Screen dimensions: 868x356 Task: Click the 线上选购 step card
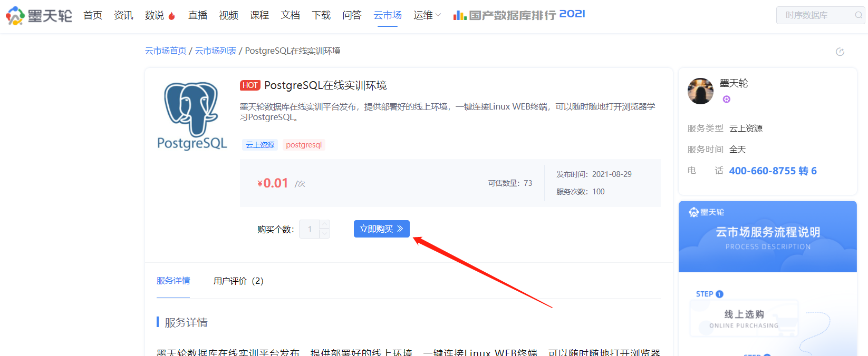coord(744,319)
